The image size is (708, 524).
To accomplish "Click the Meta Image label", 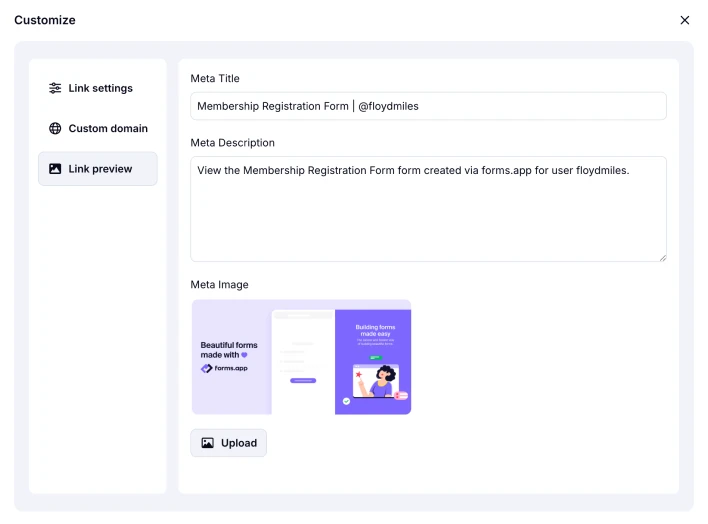I will coord(219,285).
